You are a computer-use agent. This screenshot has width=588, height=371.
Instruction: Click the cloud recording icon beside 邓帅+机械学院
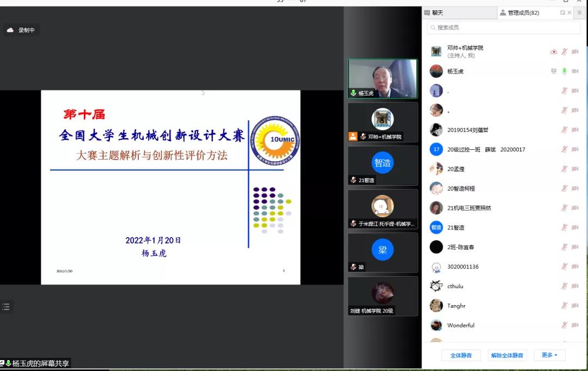coord(554,52)
